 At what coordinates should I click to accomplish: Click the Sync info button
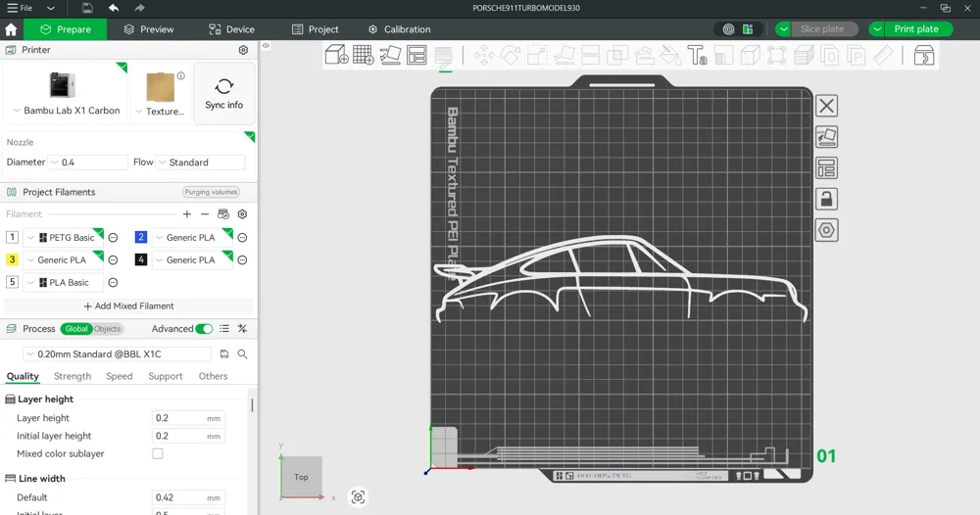224,94
